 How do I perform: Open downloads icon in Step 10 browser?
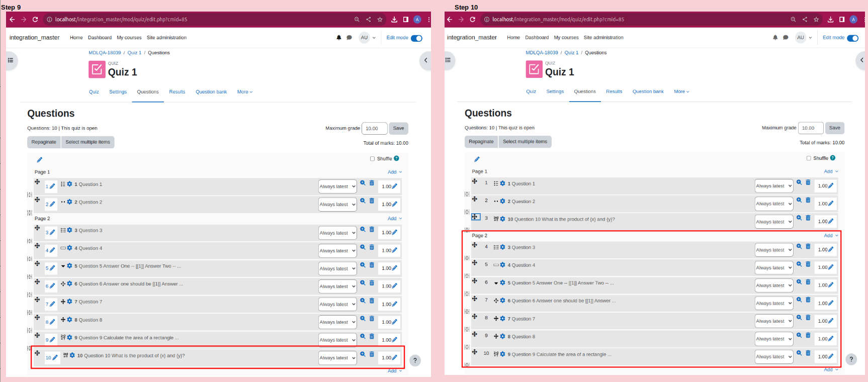pyautogui.click(x=830, y=20)
